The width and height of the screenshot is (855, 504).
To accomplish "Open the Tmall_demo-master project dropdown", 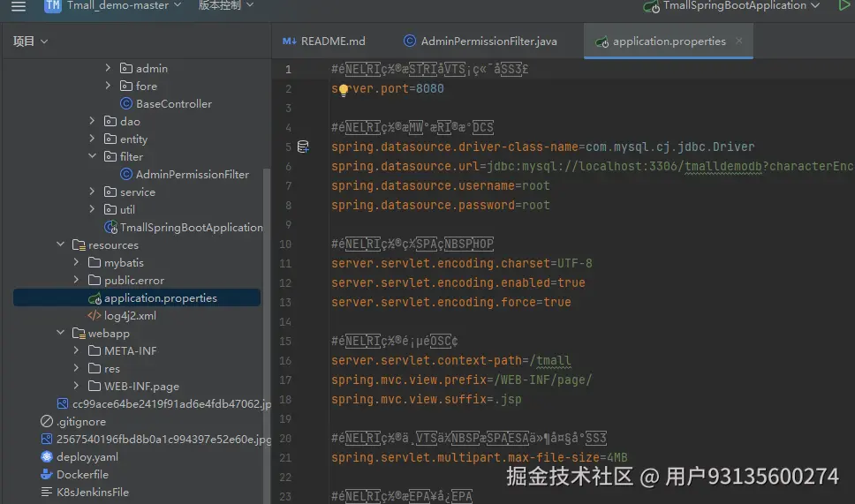I will coord(125,5).
